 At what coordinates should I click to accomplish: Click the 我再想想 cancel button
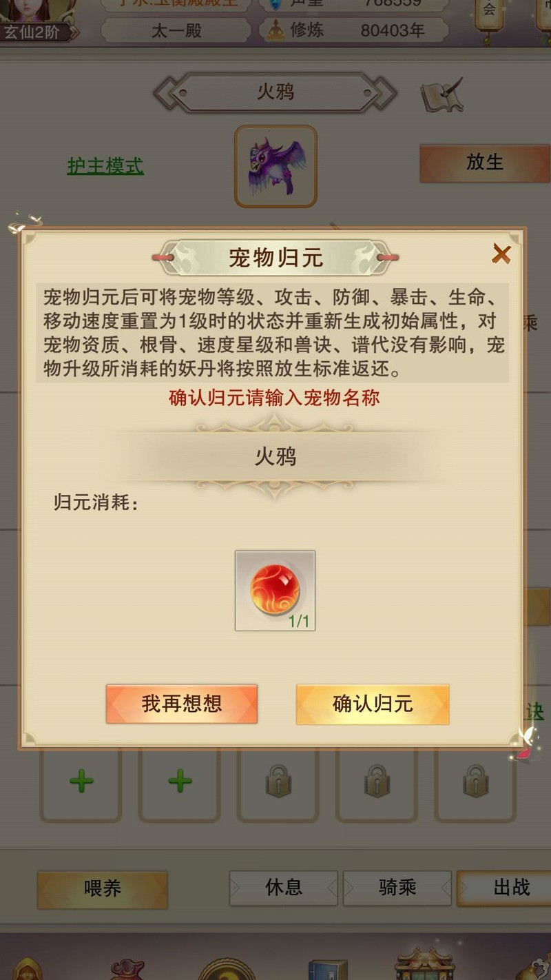(182, 704)
